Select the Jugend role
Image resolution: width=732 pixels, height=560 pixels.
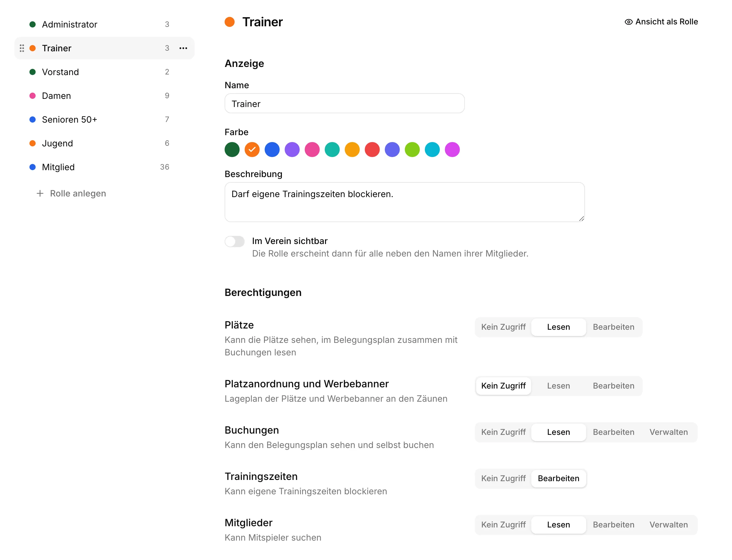pyautogui.click(x=104, y=143)
